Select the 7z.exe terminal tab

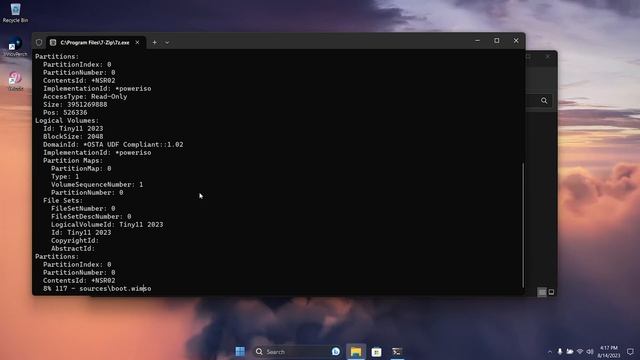95,42
